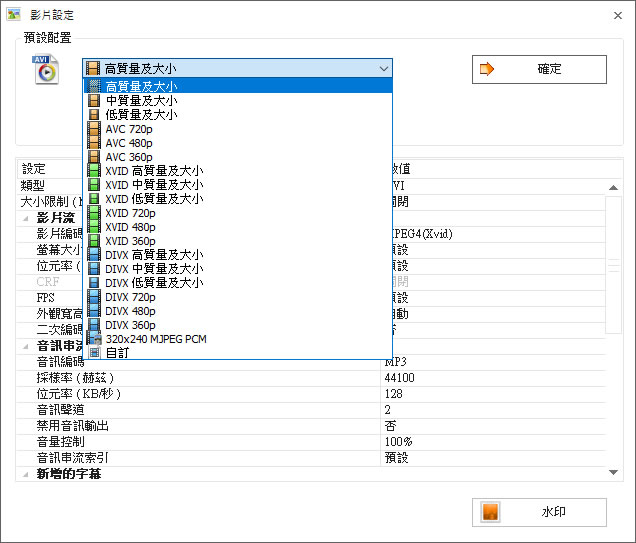Click the MP3 audio codec value
Viewport: 636px width, 543px height.
coord(395,362)
